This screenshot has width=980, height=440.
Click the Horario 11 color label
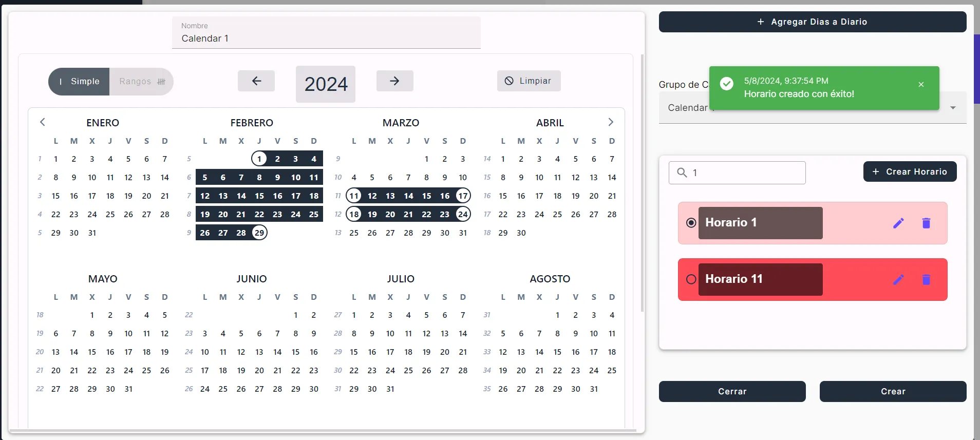[x=760, y=279]
